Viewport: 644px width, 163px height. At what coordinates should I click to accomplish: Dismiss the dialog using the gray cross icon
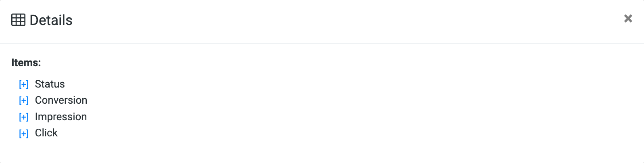pyautogui.click(x=628, y=18)
